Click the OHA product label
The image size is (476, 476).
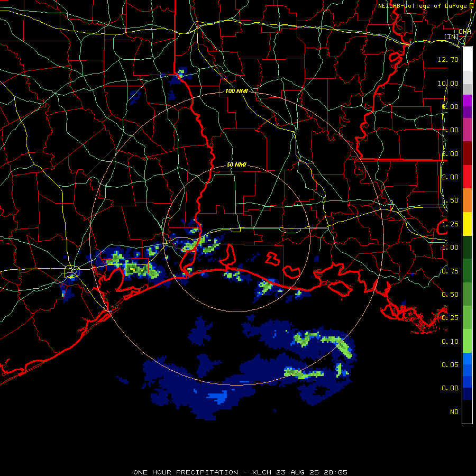(x=465, y=32)
